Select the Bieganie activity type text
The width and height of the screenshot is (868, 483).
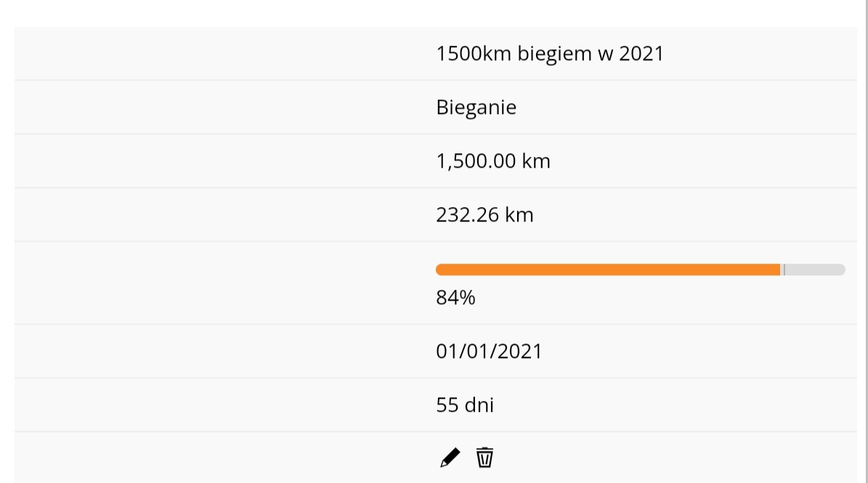[x=476, y=107]
